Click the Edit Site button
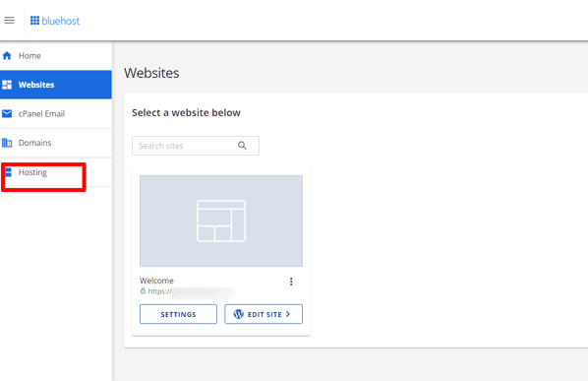 point(264,314)
